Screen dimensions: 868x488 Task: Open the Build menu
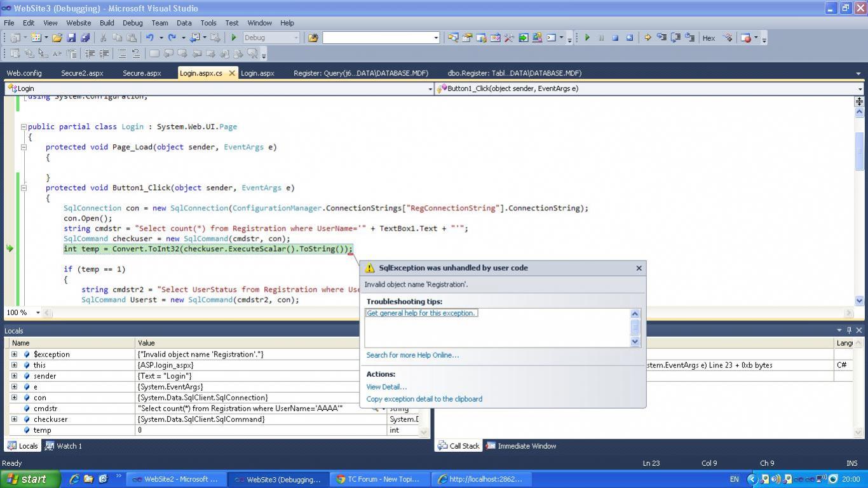[x=106, y=23]
